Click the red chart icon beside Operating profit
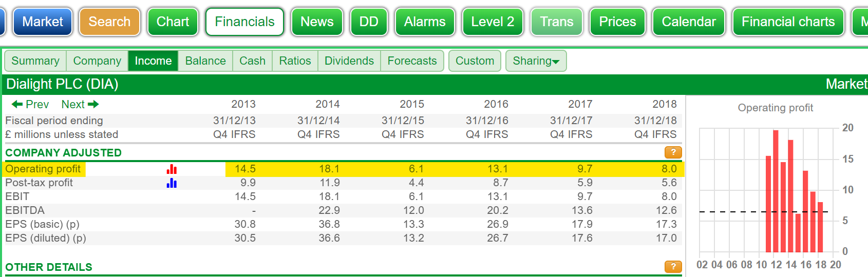This screenshot has width=868, height=277. tap(172, 169)
